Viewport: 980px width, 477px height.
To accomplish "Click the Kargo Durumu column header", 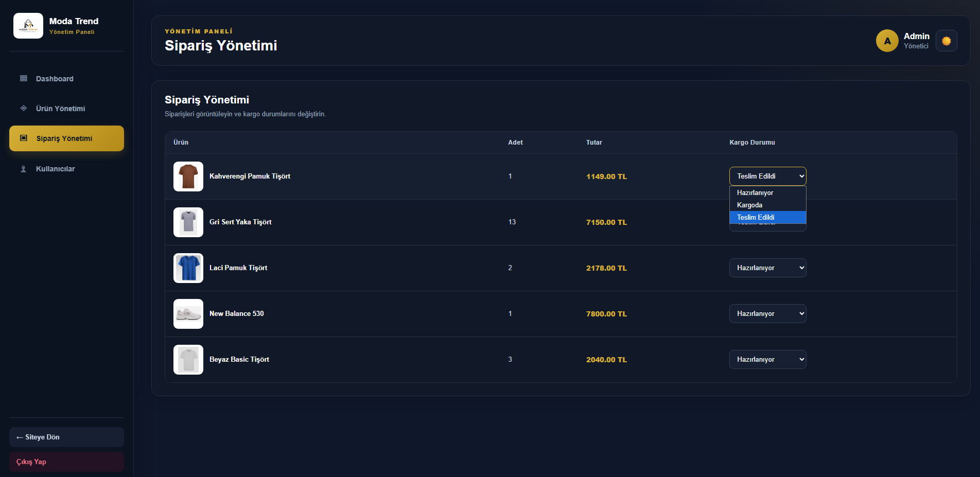I will pyautogui.click(x=752, y=143).
